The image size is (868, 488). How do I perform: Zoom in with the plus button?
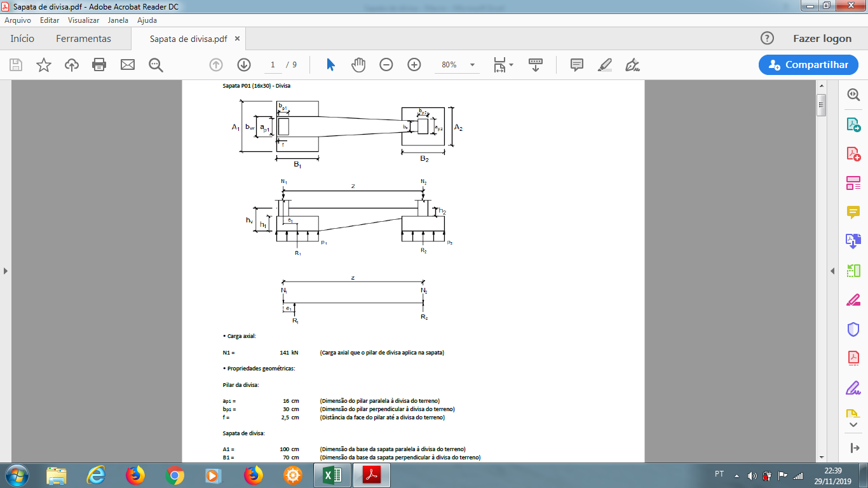click(414, 65)
